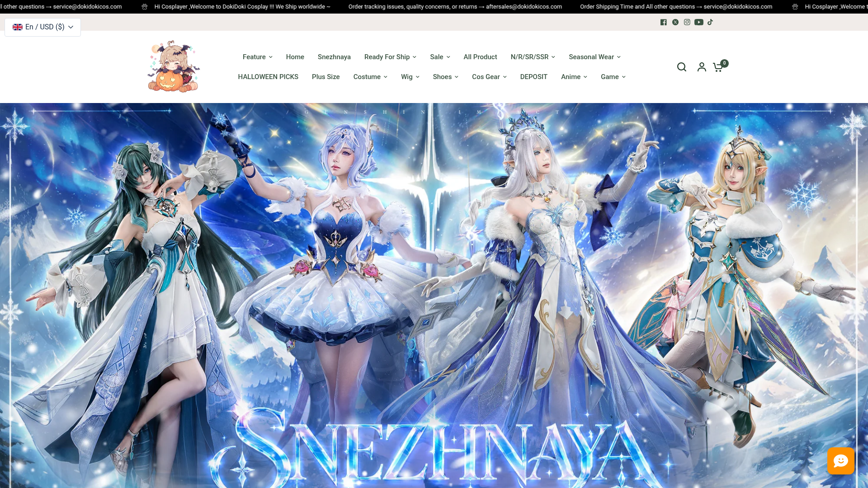The width and height of the screenshot is (868, 488).
Task: Open the X (Twitter) social icon
Action: coord(675,22)
